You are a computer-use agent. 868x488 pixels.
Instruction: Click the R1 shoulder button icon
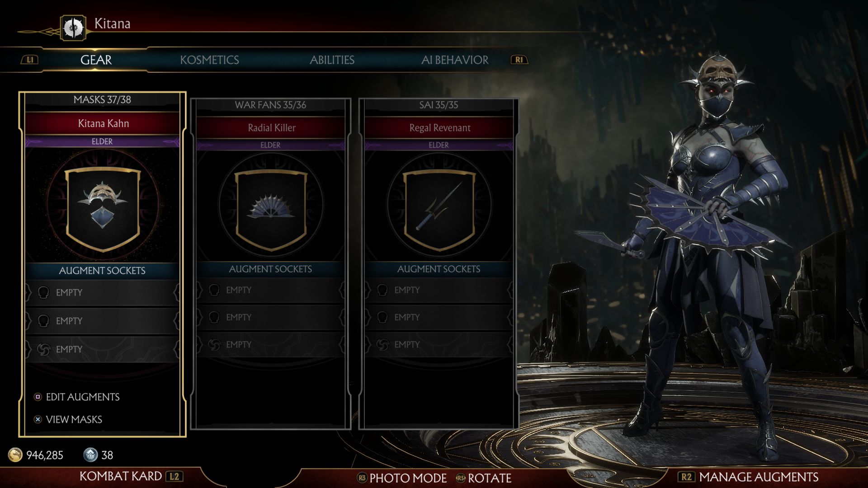click(x=519, y=60)
